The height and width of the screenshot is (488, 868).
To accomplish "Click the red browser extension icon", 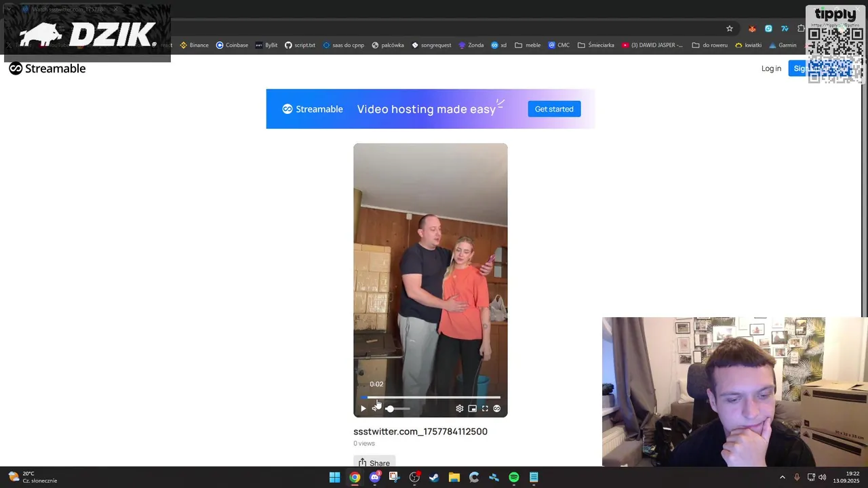I will pos(752,28).
